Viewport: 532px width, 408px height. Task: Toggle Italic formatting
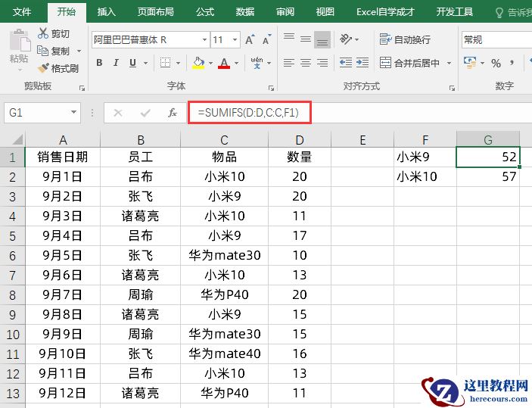click(x=116, y=63)
